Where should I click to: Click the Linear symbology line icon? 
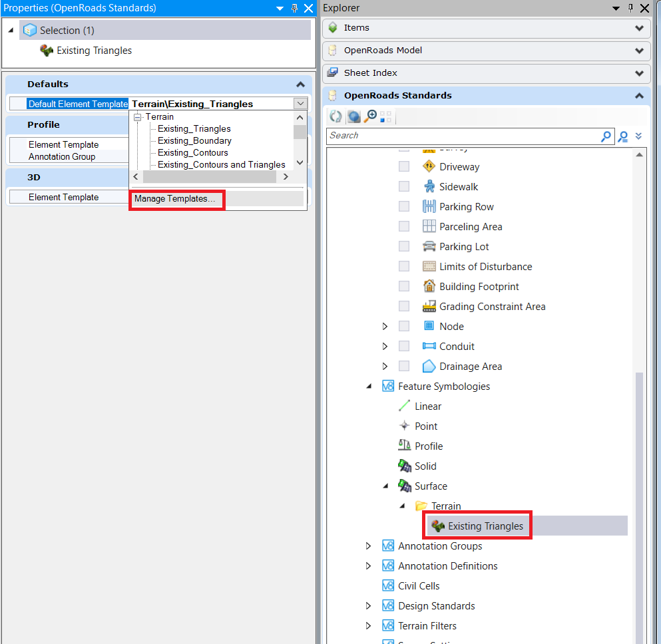(x=404, y=406)
